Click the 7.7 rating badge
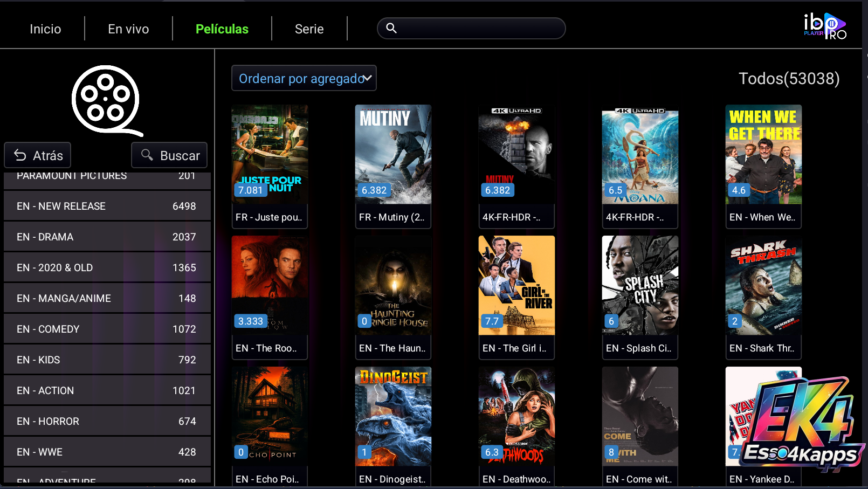Image resolution: width=868 pixels, height=489 pixels. 492,321
